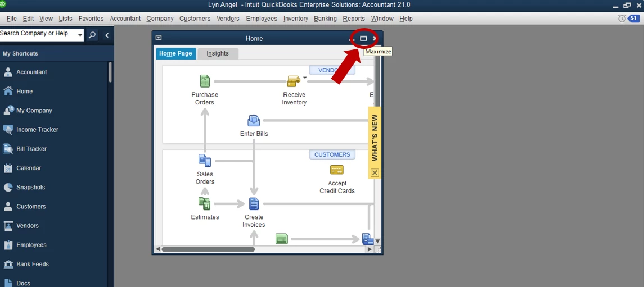Open My Company shortcut
Image resolution: width=644 pixels, height=287 pixels.
pos(34,110)
